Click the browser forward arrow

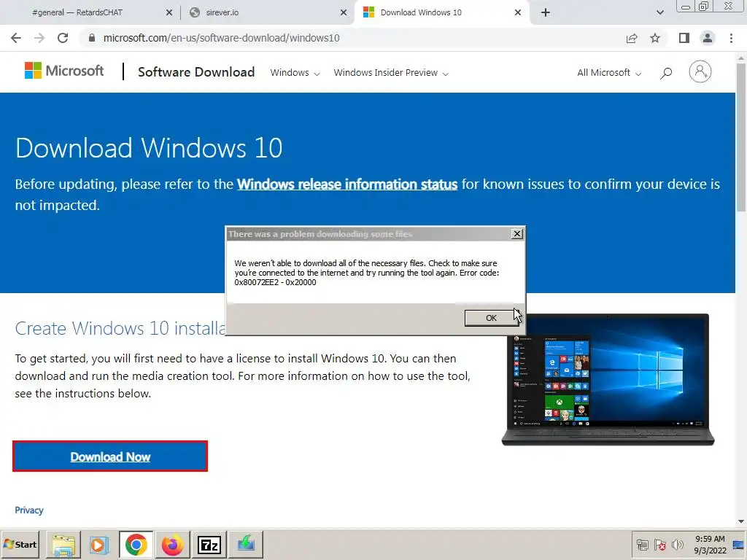[x=39, y=38]
